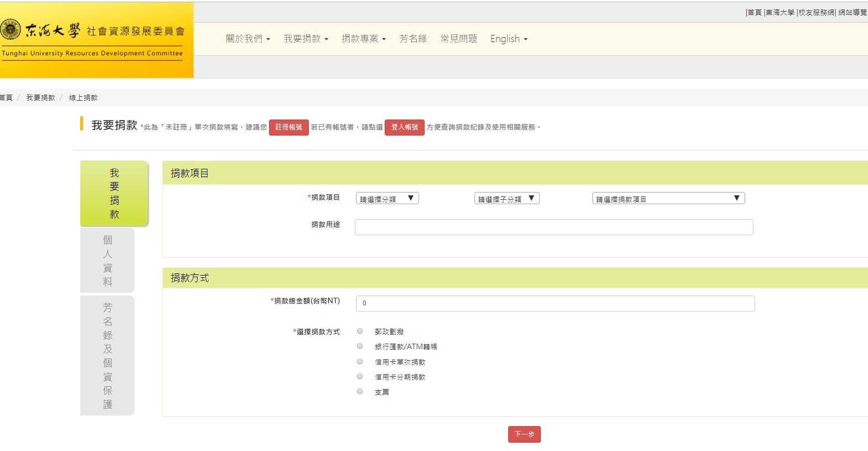Image resolution: width=868 pixels, height=451 pixels.
Task: Select 郵政劃撥 payment option
Action: (360, 331)
